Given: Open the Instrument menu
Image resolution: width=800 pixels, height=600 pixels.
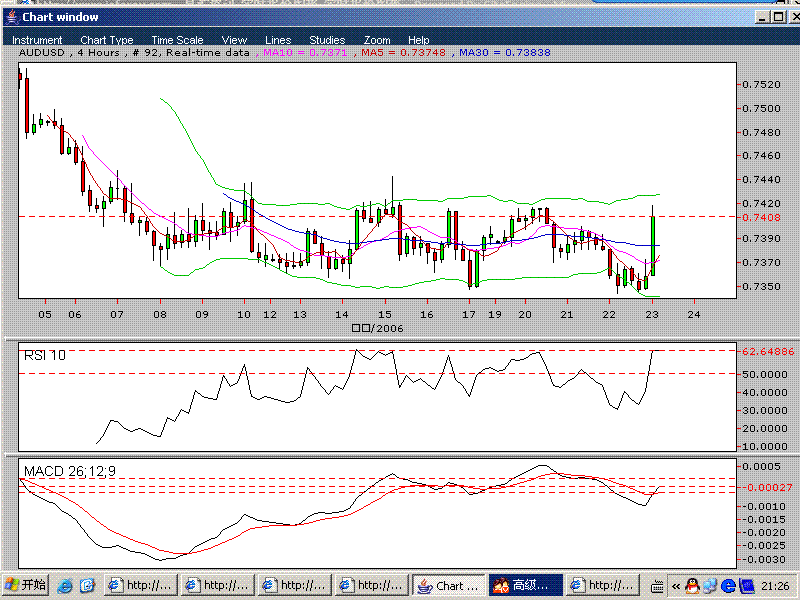Looking at the screenshot, I should click(x=37, y=40).
